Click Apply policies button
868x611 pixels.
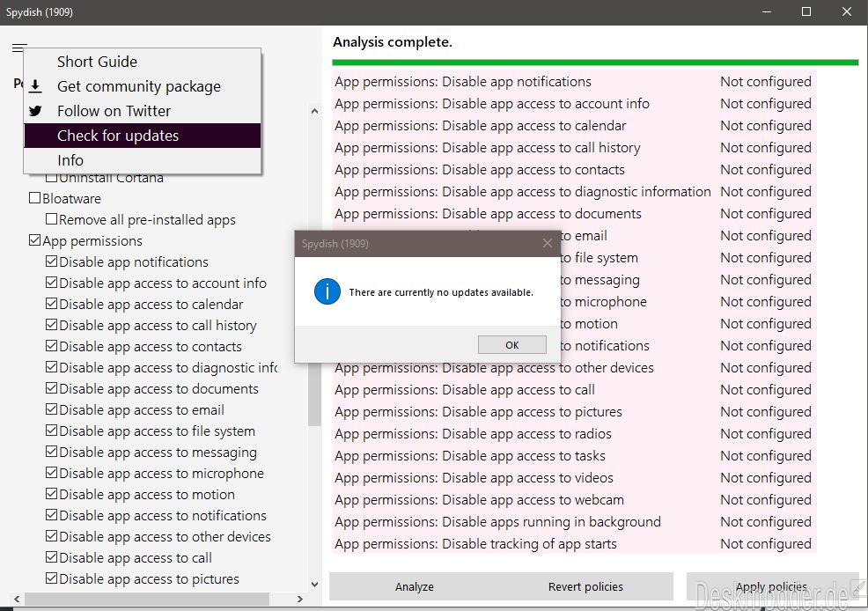point(771,586)
